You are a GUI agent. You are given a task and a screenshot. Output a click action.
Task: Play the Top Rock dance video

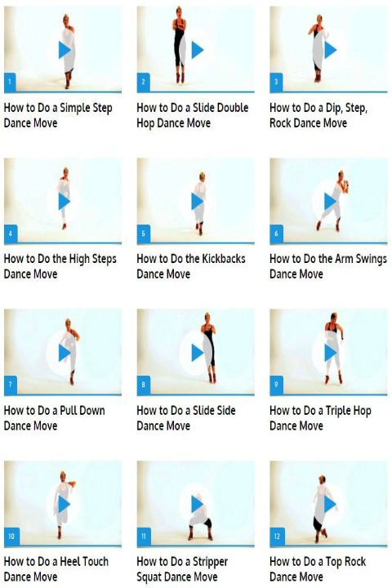coord(328,505)
